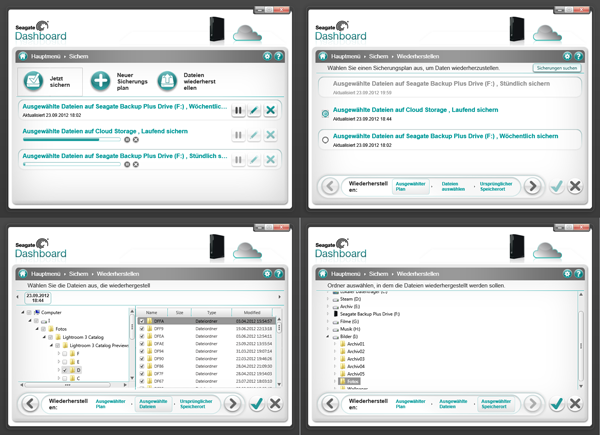Expand the Musik (H:) drive
Image resolution: width=600 pixels, height=435 pixels.
328,329
